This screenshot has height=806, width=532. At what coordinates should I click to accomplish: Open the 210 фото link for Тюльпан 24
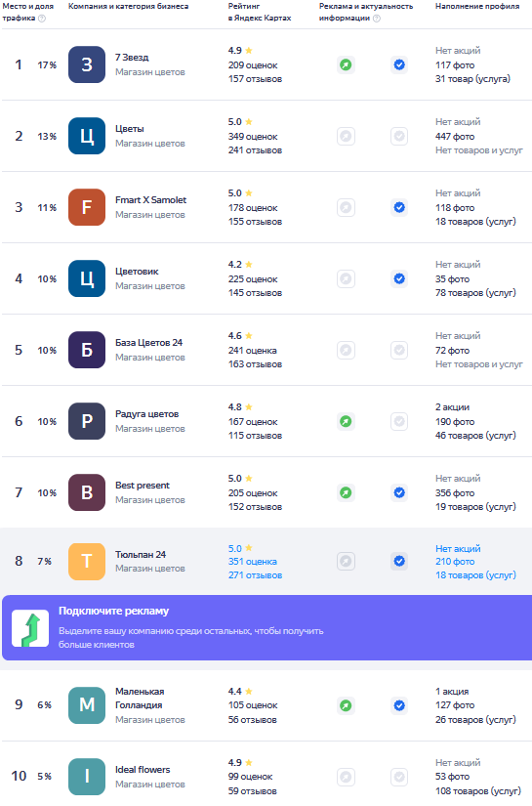[x=455, y=562]
